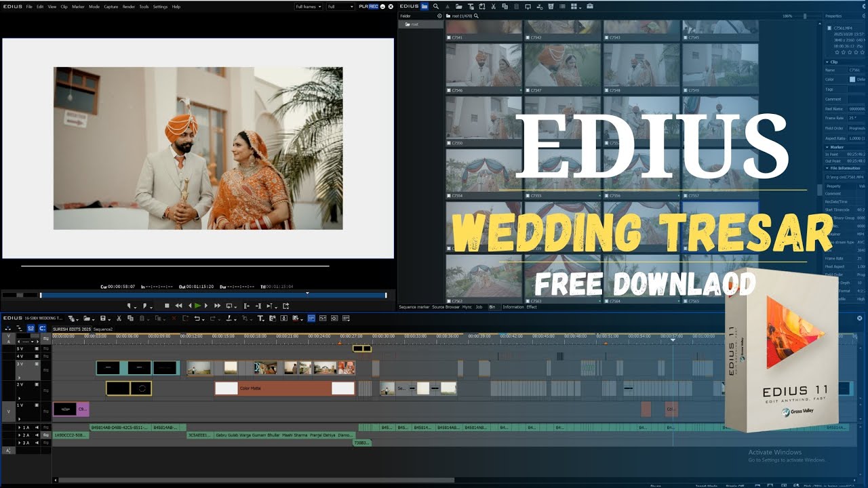The height and width of the screenshot is (488, 868).
Task: Click the Cut scissors icon in timeline toolbar
Action: pos(119,318)
